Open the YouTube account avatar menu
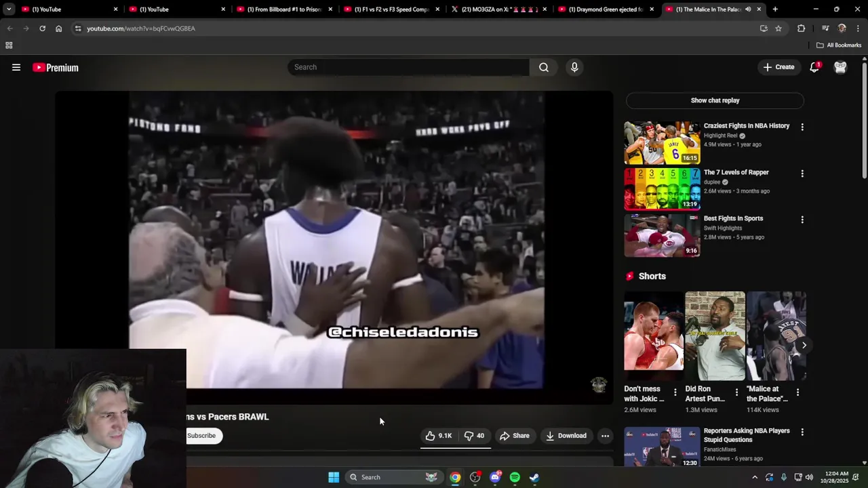The image size is (868, 488). click(x=840, y=67)
